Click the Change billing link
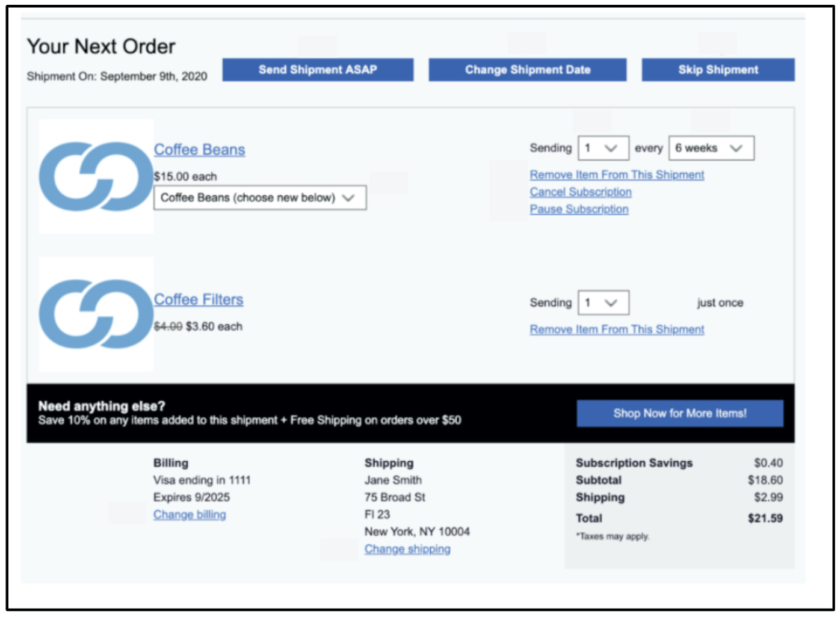This screenshot has width=840, height=617. [190, 515]
